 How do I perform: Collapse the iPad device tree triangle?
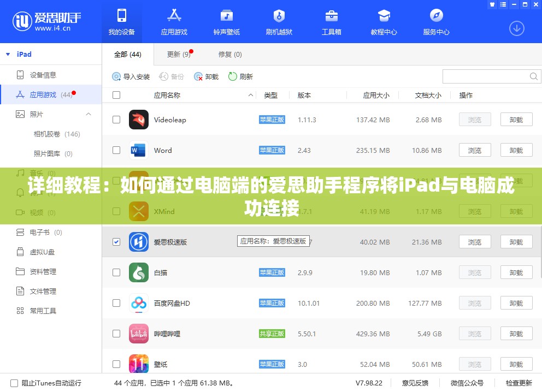click(x=8, y=54)
